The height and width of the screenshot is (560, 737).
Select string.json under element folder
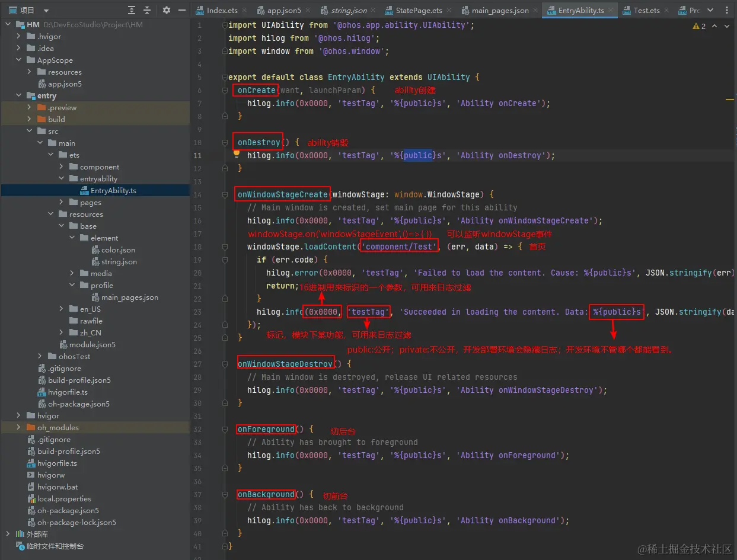click(119, 261)
